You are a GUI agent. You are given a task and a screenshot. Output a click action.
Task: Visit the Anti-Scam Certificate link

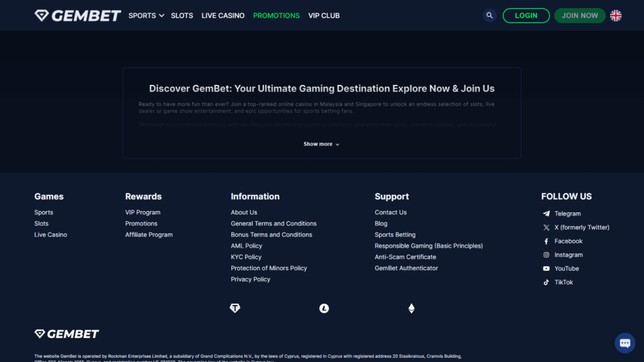click(x=405, y=257)
